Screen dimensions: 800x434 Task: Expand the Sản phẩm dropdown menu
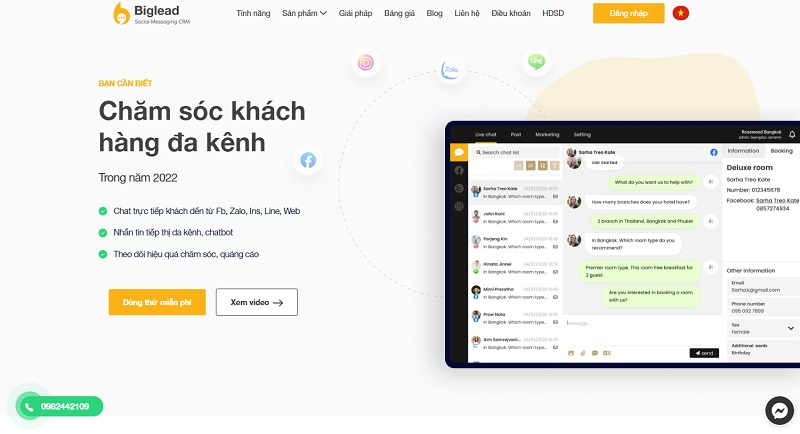(304, 13)
